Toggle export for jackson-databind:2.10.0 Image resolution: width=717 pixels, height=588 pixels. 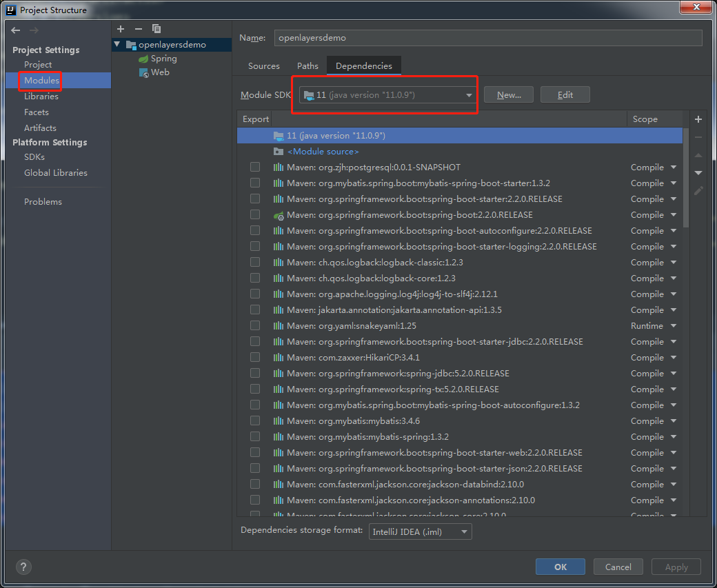pos(255,484)
